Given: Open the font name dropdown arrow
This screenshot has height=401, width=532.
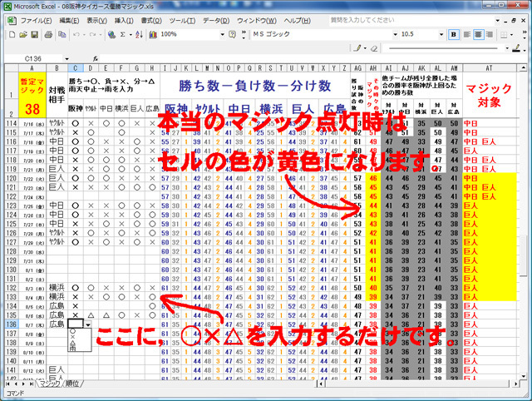Looking at the screenshot, I should tap(395, 34).
